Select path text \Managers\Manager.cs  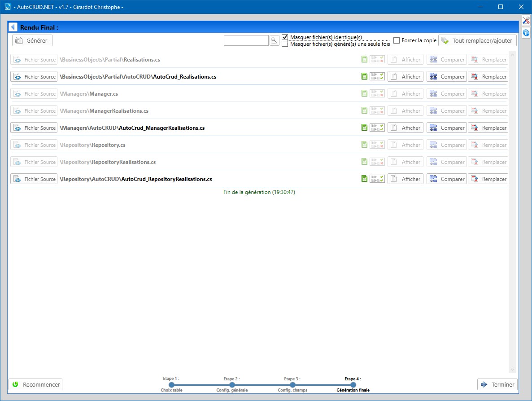89,93
